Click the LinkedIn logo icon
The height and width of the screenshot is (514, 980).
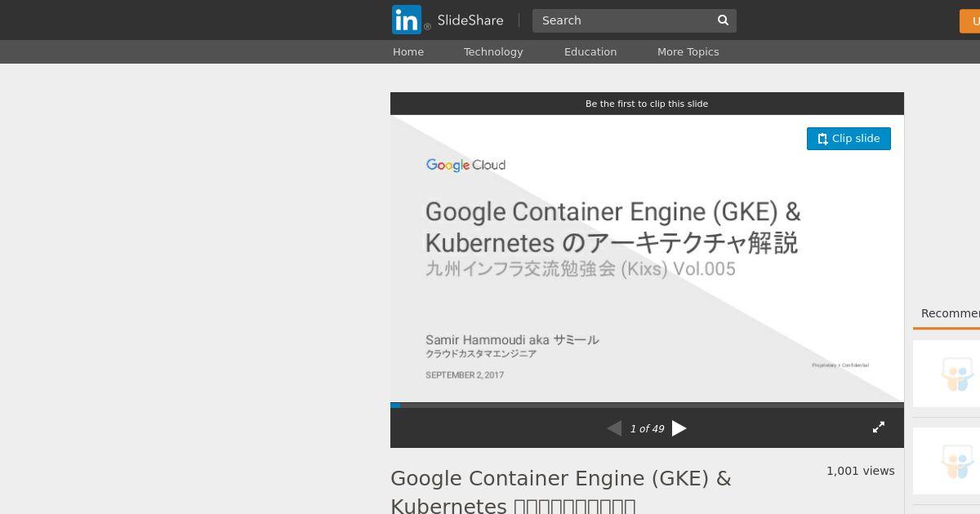407,20
